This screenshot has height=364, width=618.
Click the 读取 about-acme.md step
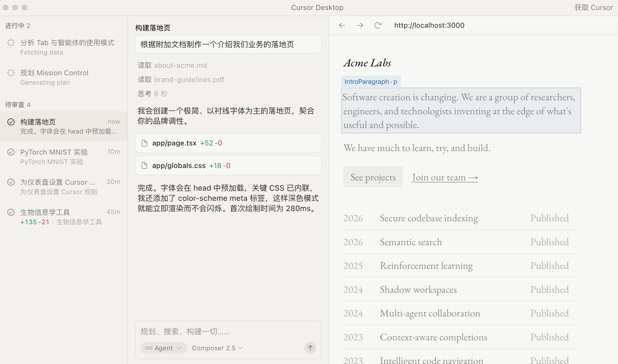coord(172,65)
